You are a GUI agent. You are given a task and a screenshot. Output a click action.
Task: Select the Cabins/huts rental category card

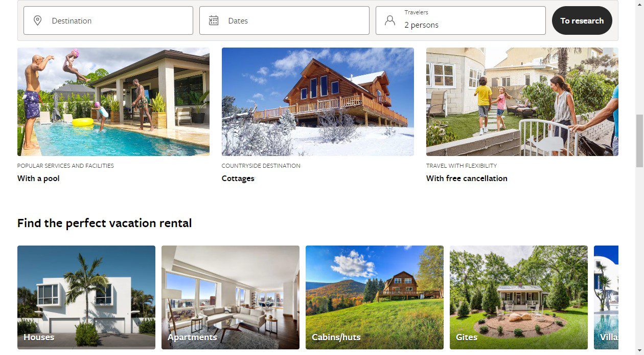tap(375, 297)
